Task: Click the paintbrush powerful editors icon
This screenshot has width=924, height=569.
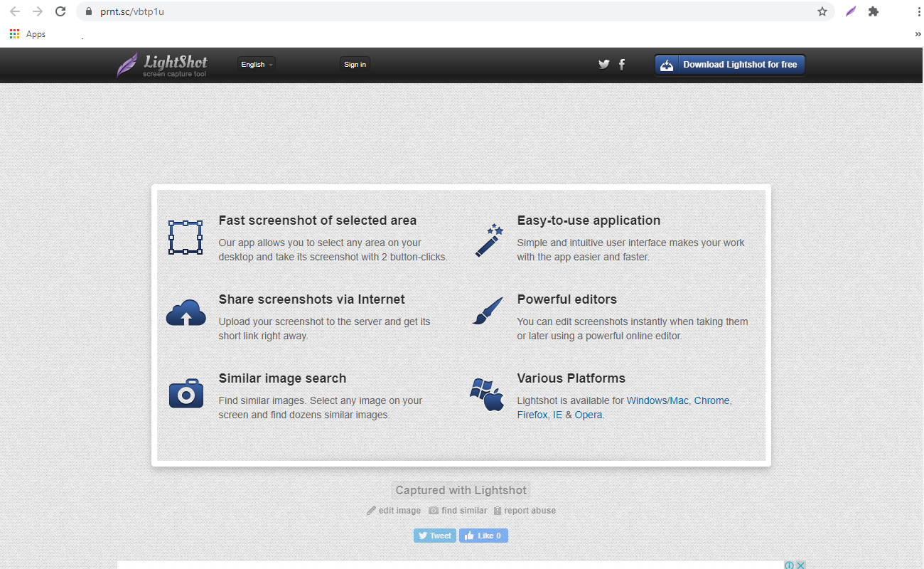Action: point(488,311)
